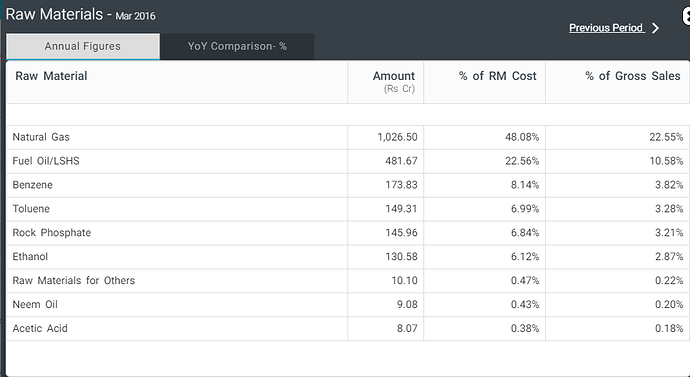Open the Previous Period link

coord(606,28)
